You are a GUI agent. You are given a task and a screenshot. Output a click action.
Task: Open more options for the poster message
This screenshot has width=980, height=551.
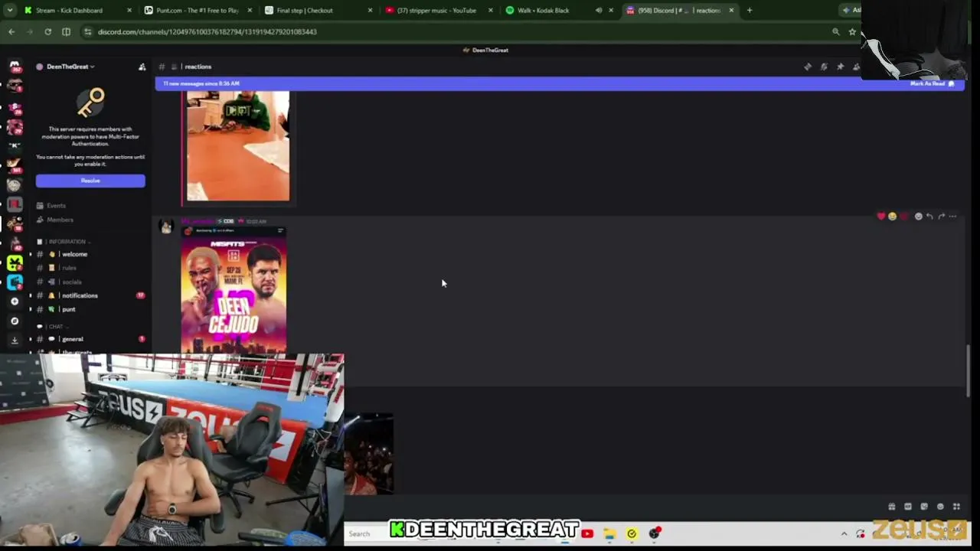point(952,217)
